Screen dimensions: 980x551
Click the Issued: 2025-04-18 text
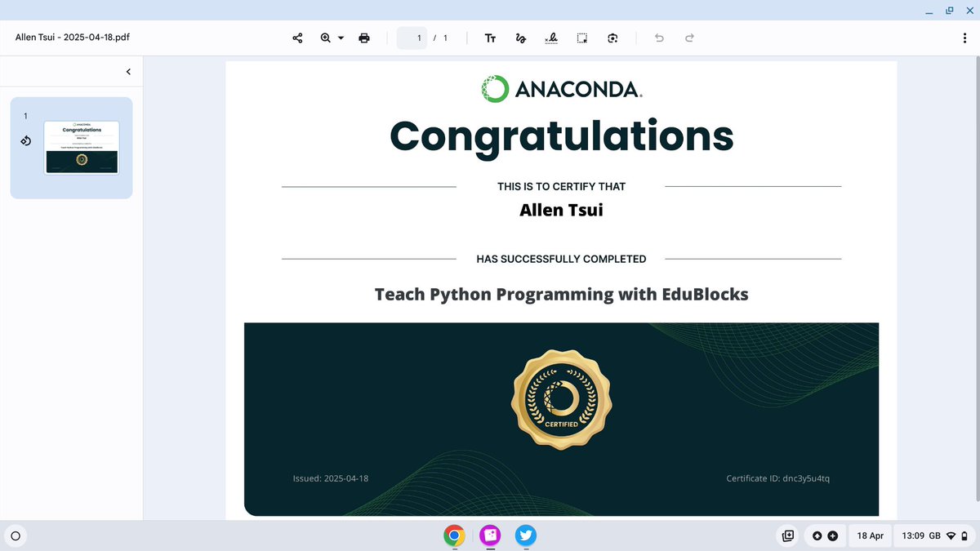point(331,478)
